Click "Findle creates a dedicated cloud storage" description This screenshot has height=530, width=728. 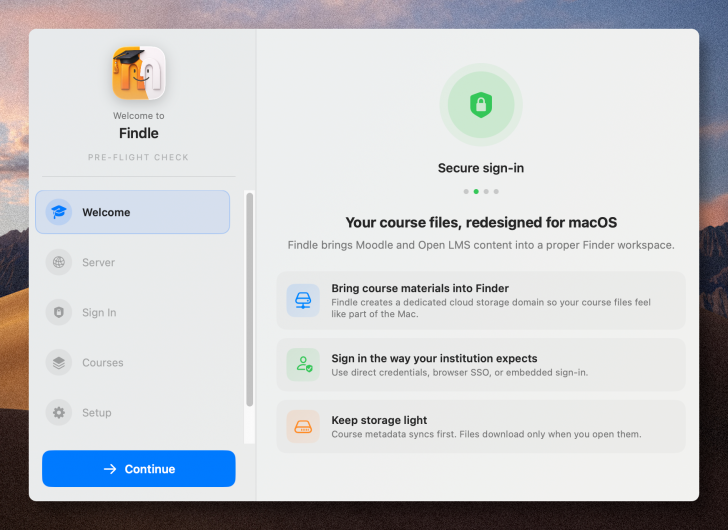(x=491, y=308)
